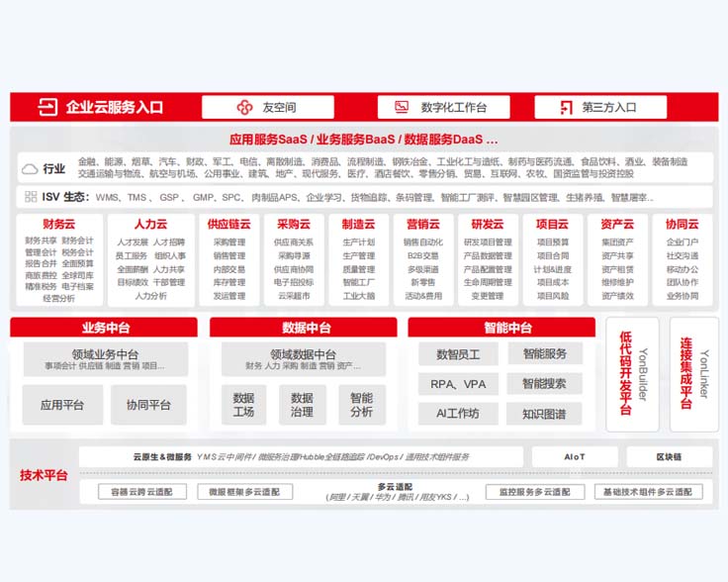728x582 pixels.
Task: Open the 数字化工作台 entry box
Action: (443, 107)
